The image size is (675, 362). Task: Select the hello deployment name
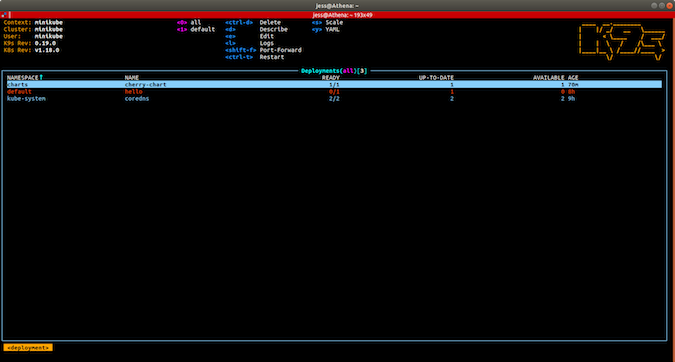point(133,92)
